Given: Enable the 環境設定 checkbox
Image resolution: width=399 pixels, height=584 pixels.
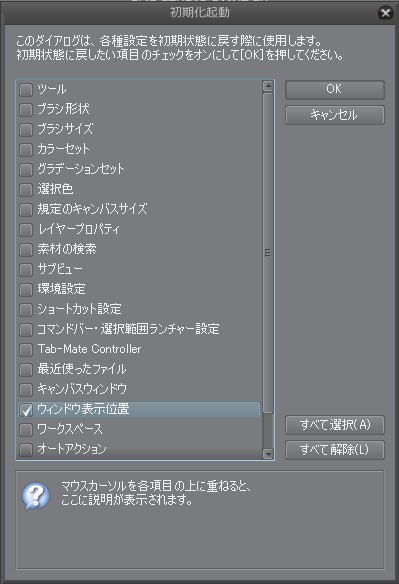Looking at the screenshot, I should tap(26, 290).
